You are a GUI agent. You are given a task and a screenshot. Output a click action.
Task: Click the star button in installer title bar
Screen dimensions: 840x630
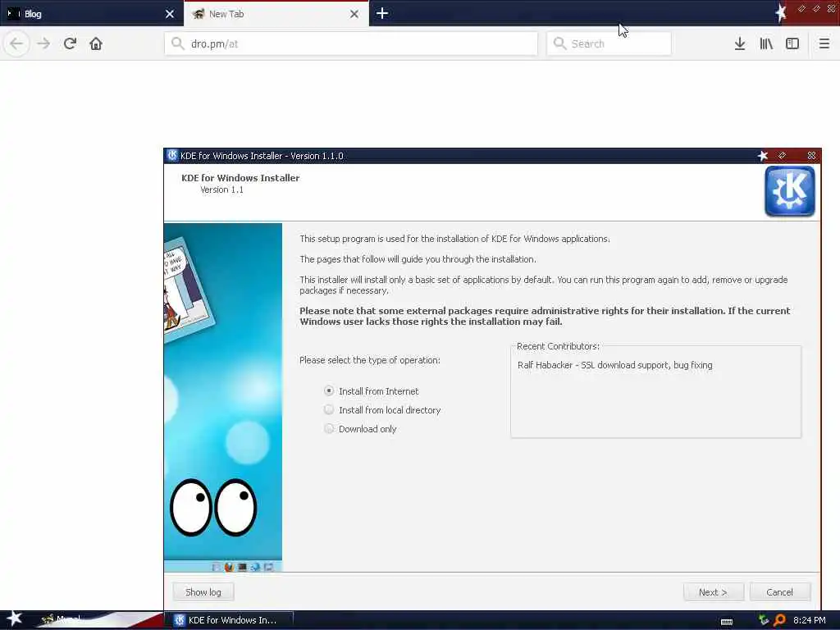(763, 155)
